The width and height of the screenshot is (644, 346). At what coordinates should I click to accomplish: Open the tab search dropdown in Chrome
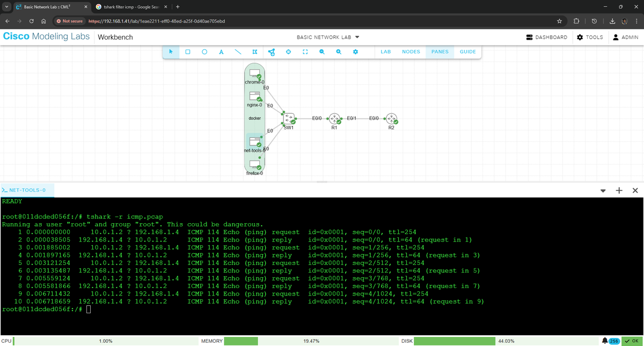[x=6, y=6]
